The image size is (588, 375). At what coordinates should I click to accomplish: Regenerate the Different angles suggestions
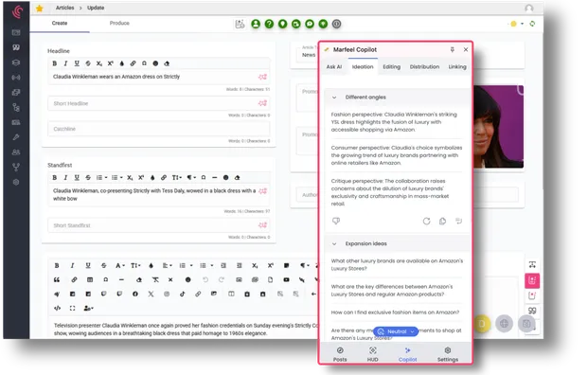tap(426, 222)
